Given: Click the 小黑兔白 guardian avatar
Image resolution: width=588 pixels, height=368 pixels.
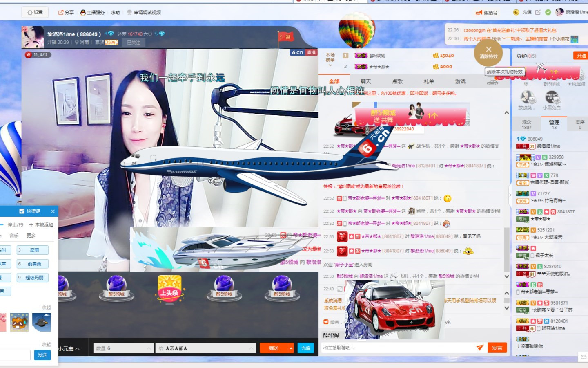Looking at the screenshot, I should [x=552, y=97].
